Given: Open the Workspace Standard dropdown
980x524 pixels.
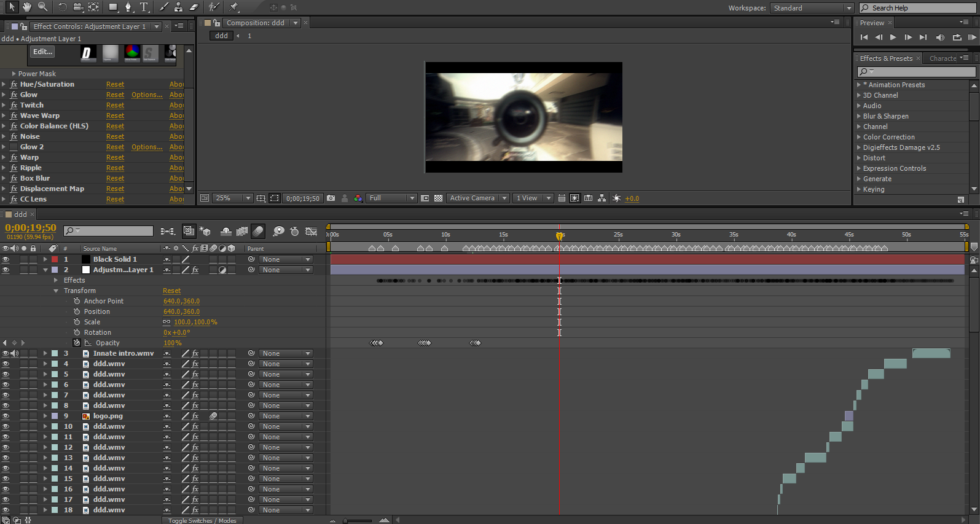Looking at the screenshot, I should (x=812, y=8).
